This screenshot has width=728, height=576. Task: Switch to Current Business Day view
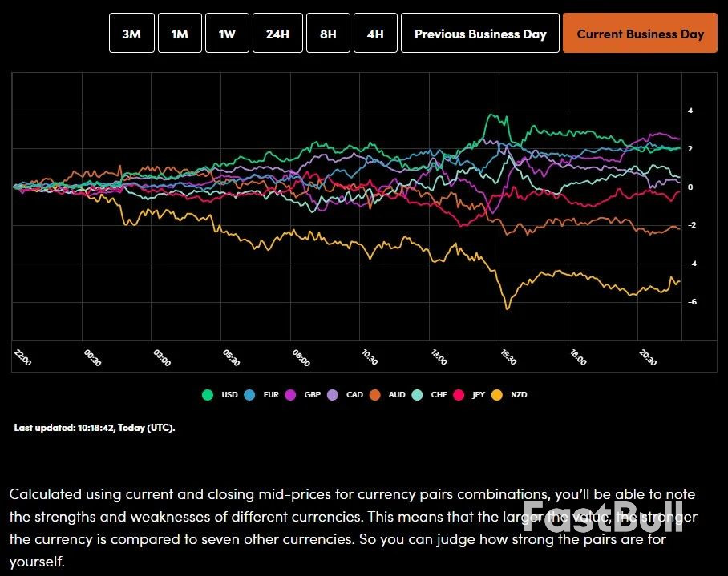pos(639,33)
